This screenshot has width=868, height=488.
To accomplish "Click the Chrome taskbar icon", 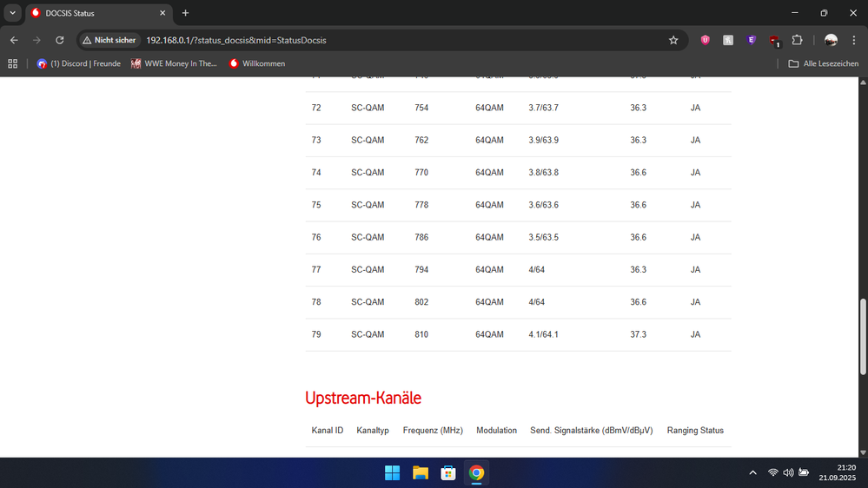I will 476,473.
